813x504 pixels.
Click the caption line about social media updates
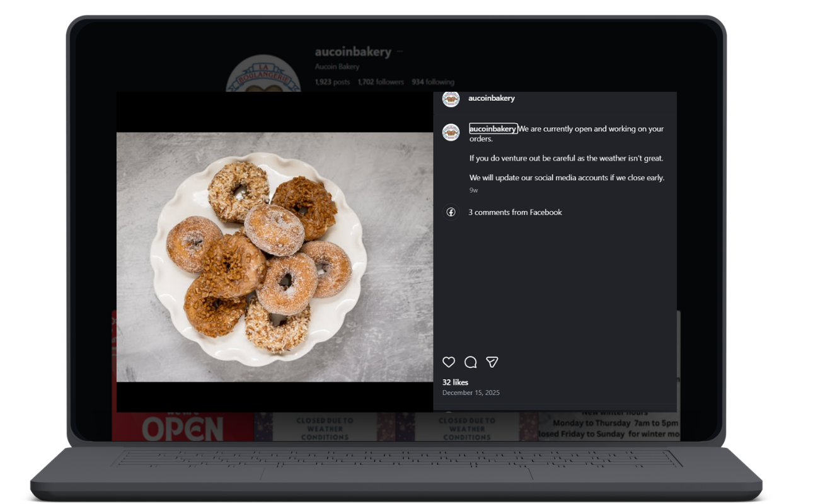(x=567, y=178)
